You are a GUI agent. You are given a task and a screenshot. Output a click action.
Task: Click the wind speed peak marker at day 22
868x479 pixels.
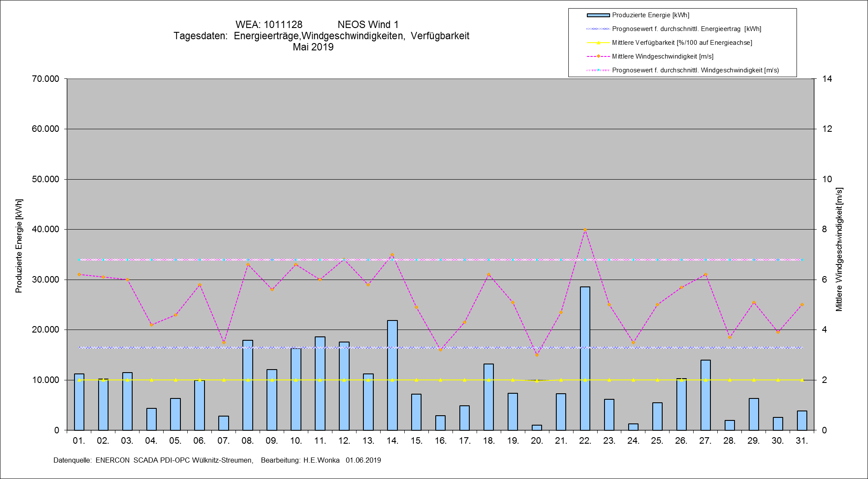click(x=585, y=230)
